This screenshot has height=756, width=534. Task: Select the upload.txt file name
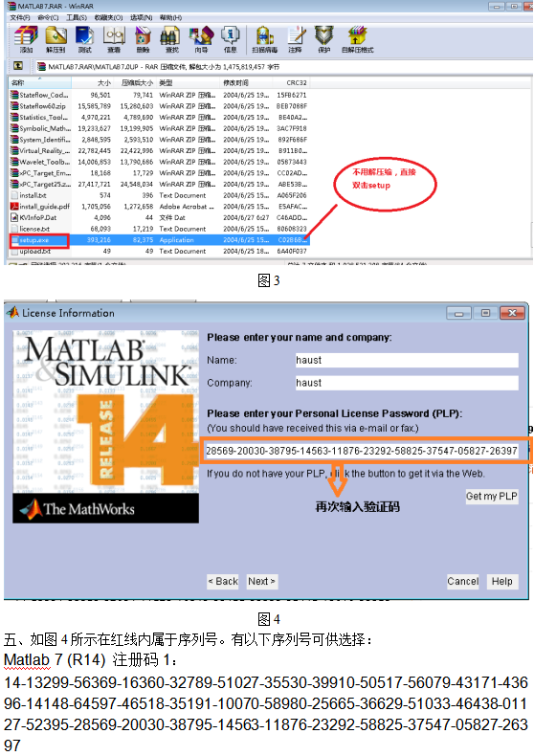click(x=34, y=251)
